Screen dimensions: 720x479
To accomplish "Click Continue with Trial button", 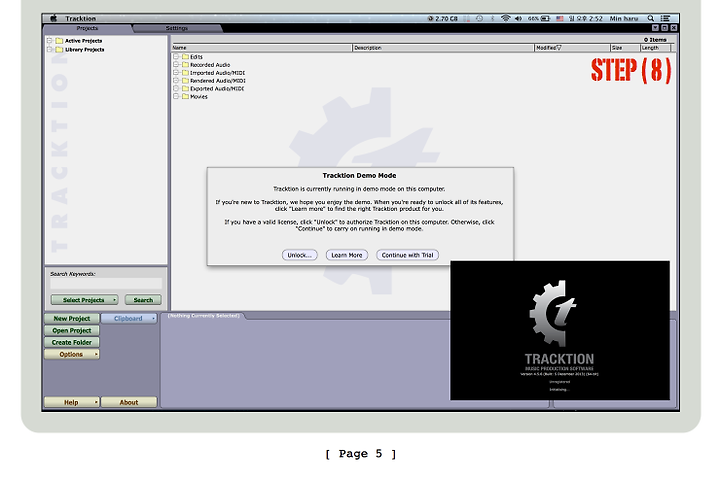I will point(407,255).
